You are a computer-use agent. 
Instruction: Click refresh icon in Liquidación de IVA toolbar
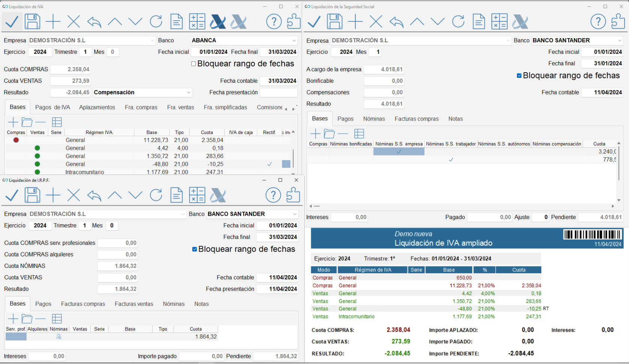[x=156, y=21]
